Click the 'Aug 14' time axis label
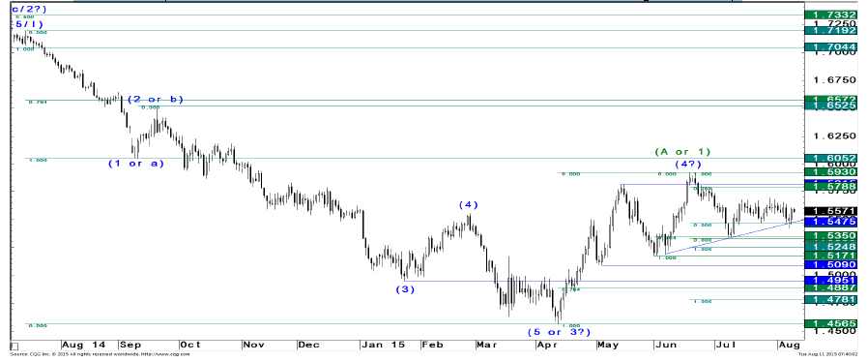 click(83, 345)
